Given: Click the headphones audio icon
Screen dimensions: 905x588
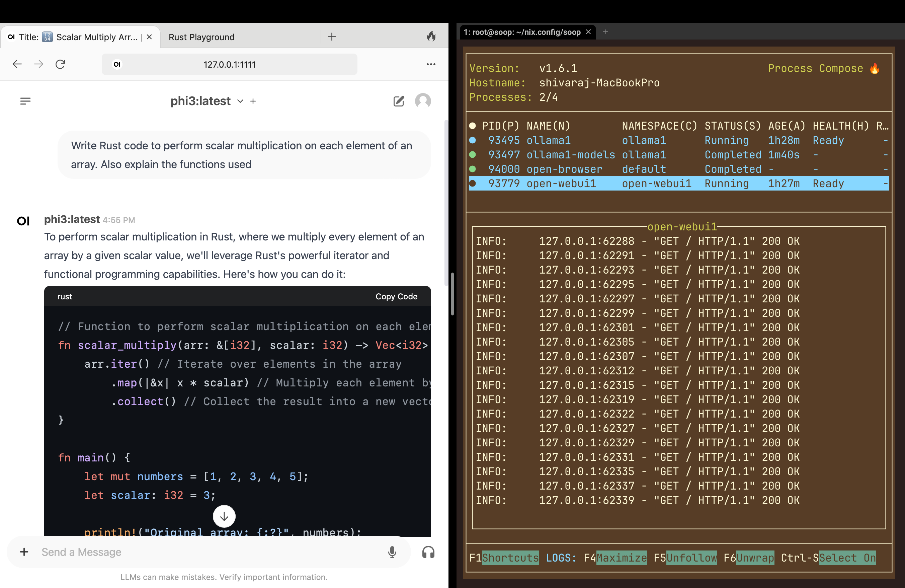Looking at the screenshot, I should 429,553.
